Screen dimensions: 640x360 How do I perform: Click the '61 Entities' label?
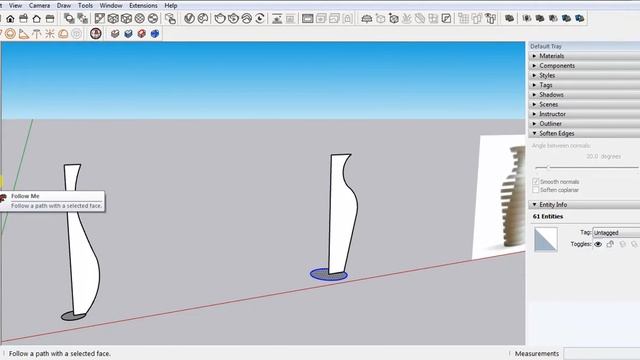(548, 216)
